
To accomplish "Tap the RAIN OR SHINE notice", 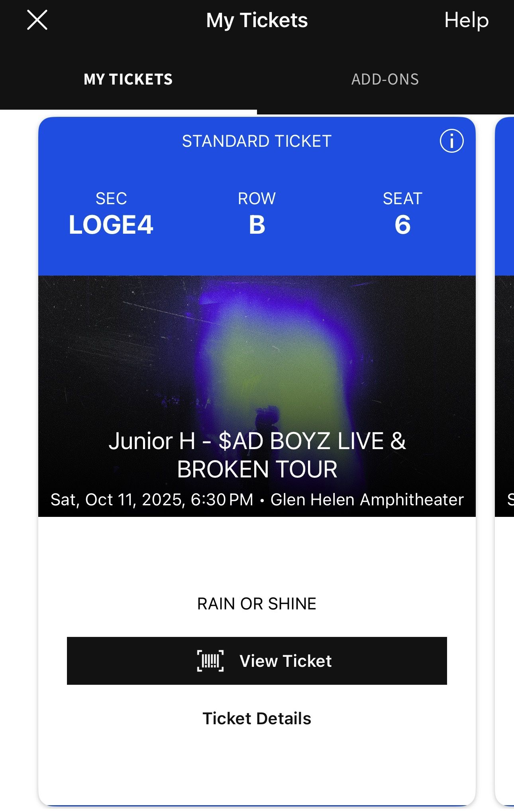I will pos(257,604).
